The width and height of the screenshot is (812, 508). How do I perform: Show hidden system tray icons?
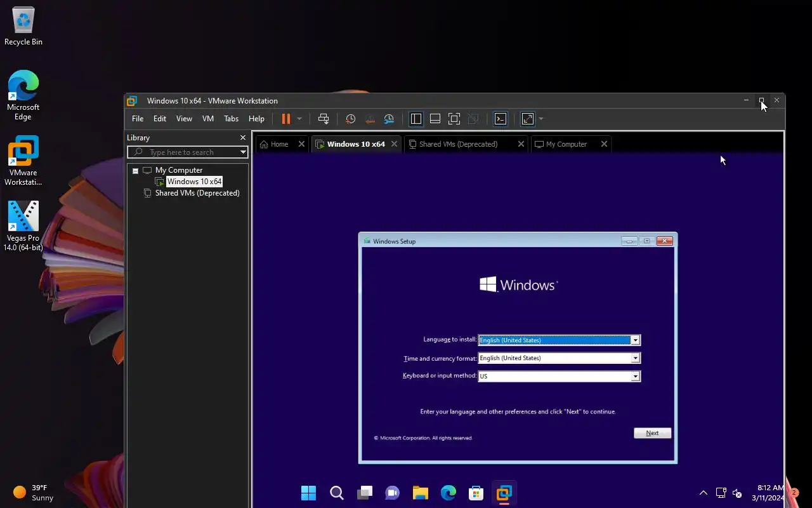[703, 493]
